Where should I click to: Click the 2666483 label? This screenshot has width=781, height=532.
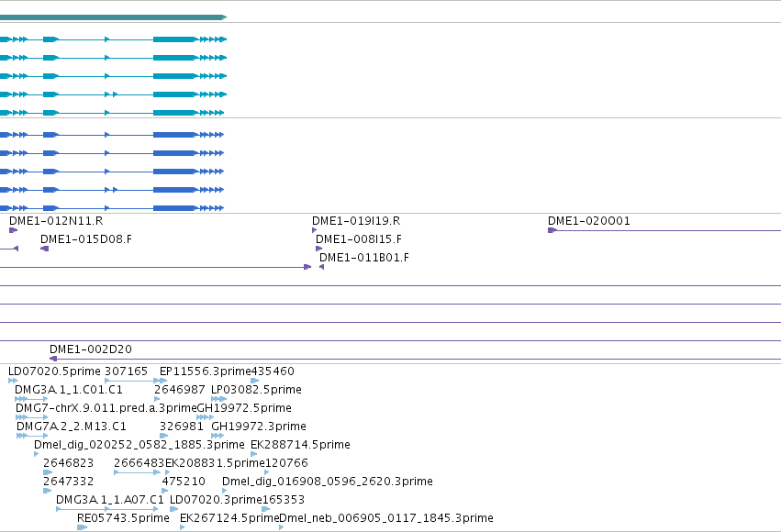coord(139,463)
